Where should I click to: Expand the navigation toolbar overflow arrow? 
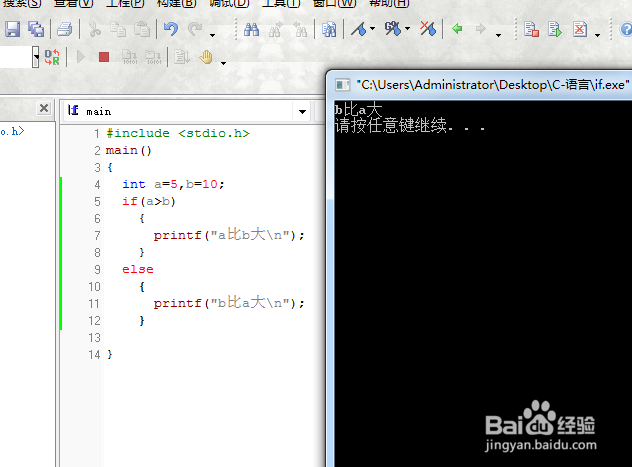pos(498,35)
